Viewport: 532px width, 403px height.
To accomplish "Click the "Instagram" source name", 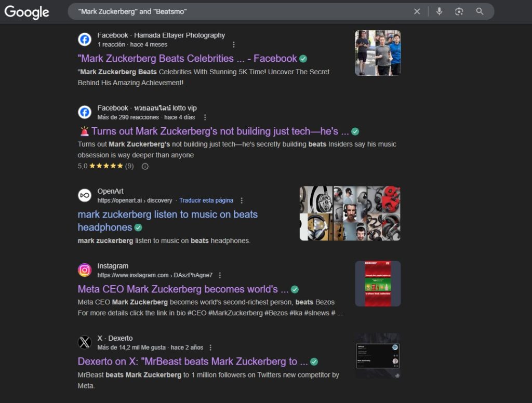I will pyautogui.click(x=113, y=266).
